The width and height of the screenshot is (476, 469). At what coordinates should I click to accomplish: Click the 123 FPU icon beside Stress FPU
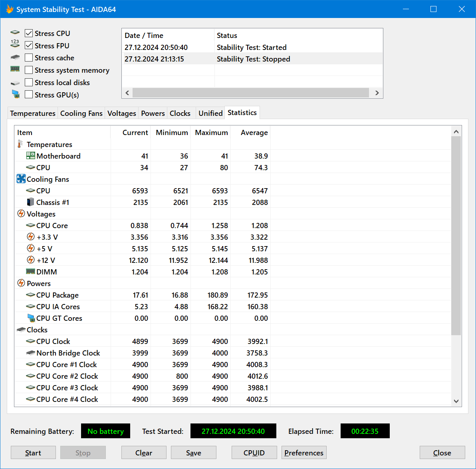[x=15, y=44]
